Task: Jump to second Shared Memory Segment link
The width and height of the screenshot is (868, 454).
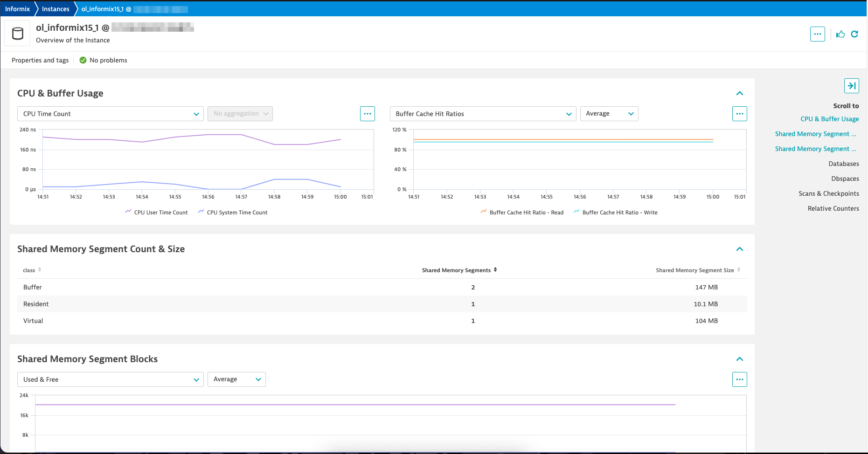Action: pyautogui.click(x=816, y=149)
